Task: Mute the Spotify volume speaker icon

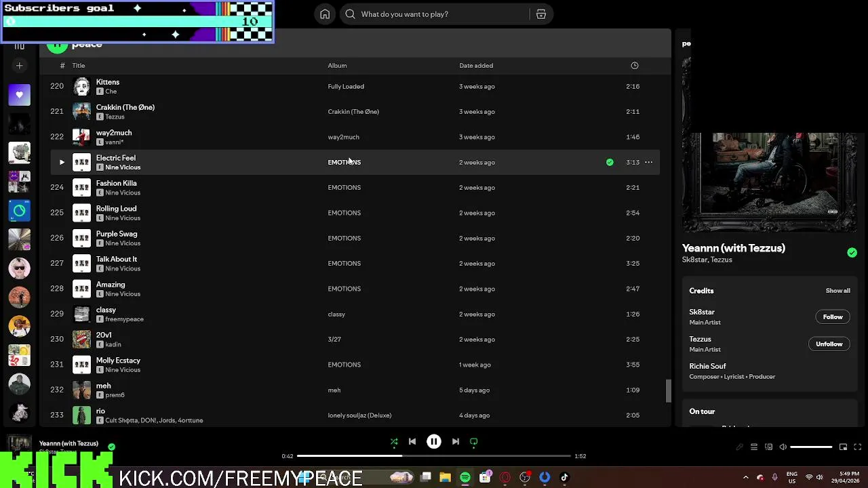Action: (783, 447)
